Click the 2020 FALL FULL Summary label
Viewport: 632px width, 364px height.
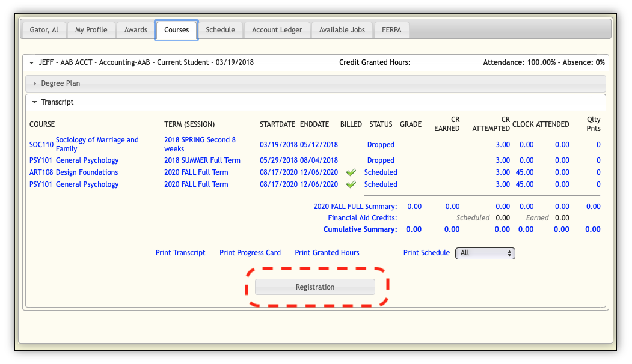click(355, 207)
